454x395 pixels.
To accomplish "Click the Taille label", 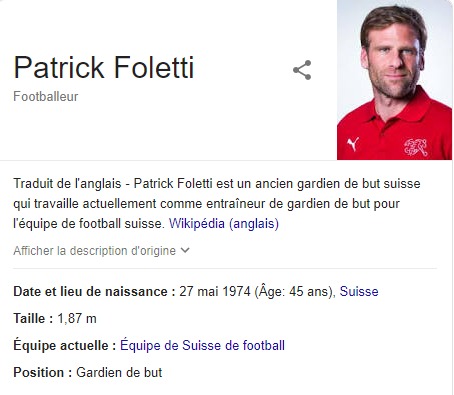I will coord(33,318).
